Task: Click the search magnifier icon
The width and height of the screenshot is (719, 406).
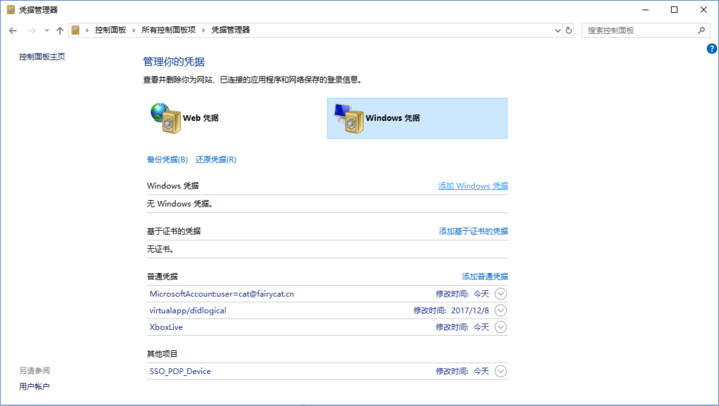Action: click(701, 31)
